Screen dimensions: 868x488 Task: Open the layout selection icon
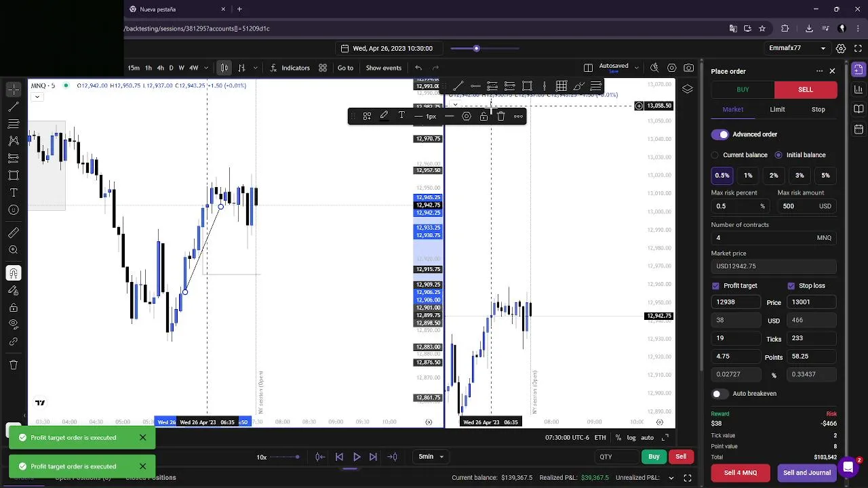click(x=588, y=68)
